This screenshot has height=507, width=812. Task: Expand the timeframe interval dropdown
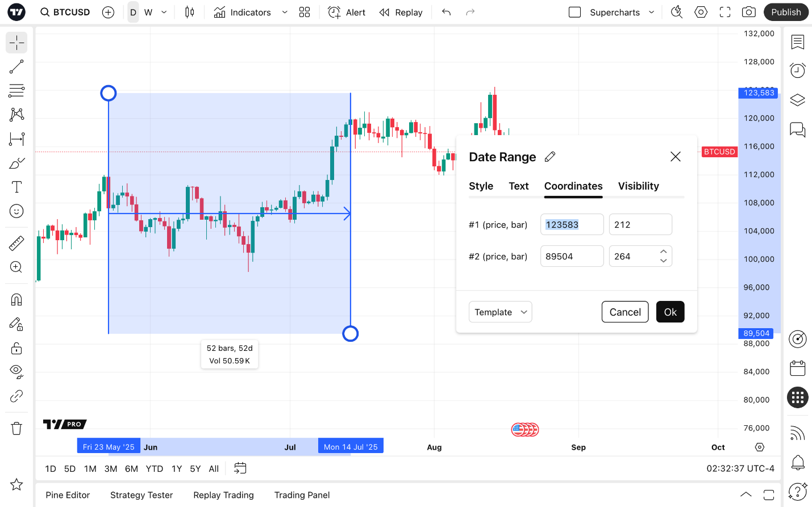point(164,12)
